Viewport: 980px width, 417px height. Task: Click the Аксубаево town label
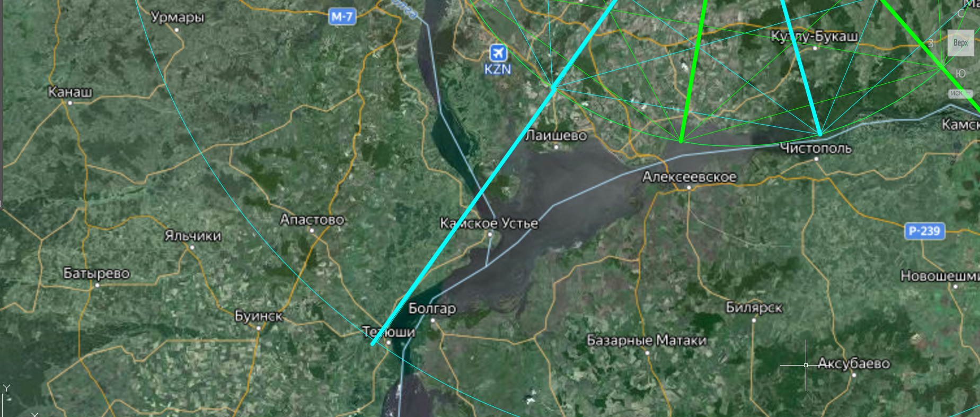[x=853, y=363]
